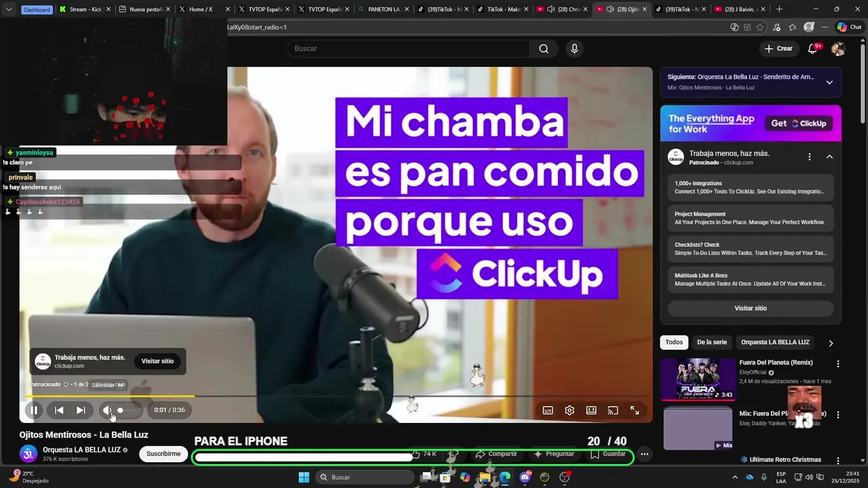868x488 pixels.
Task: Expand the Siguiente playlist panel chevron
Action: (x=829, y=82)
